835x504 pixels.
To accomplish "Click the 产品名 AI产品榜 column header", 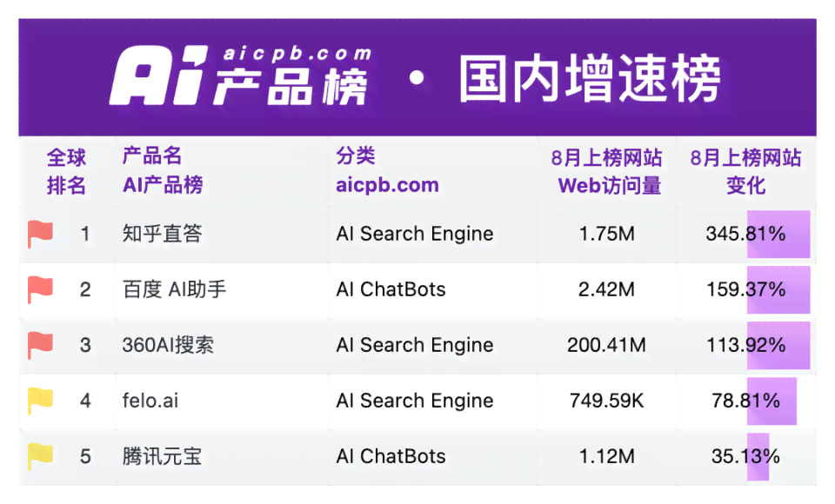I will 163,170.
